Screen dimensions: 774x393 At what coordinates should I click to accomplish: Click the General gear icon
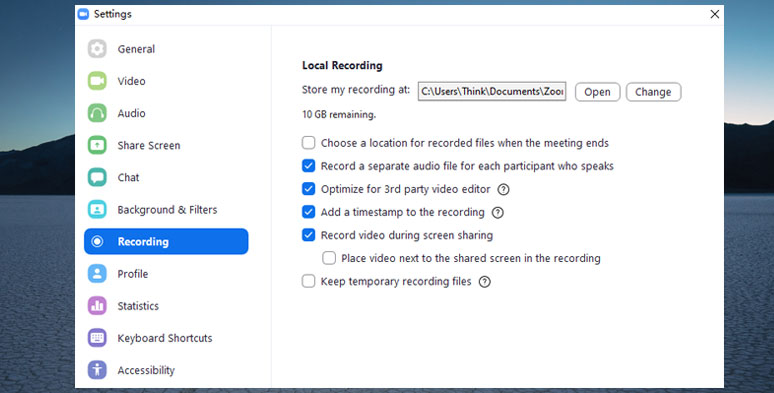click(97, 49)
